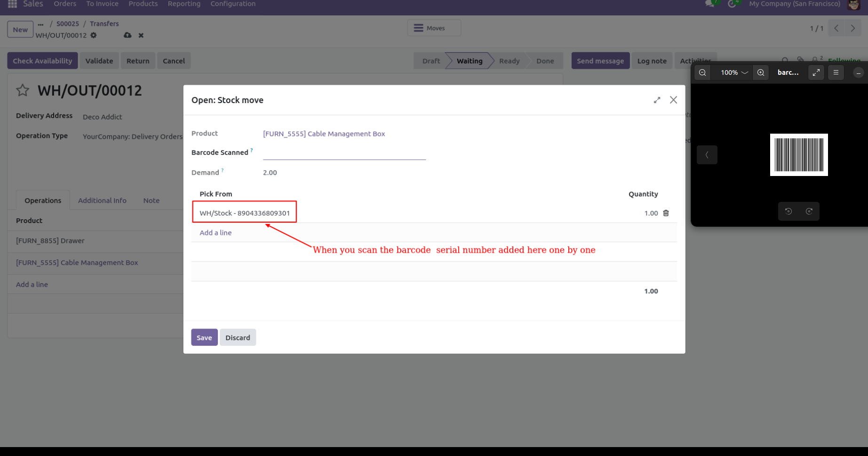Minimize the barcode image viewer window
The image size is (868, 456).
(859, 73)
